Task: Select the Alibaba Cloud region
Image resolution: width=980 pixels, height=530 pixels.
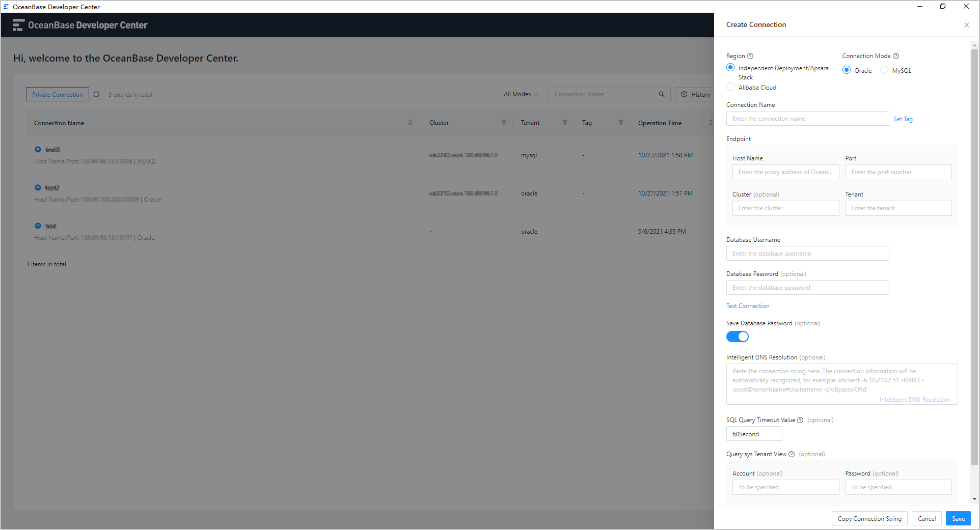Action: tap(730, 87)
